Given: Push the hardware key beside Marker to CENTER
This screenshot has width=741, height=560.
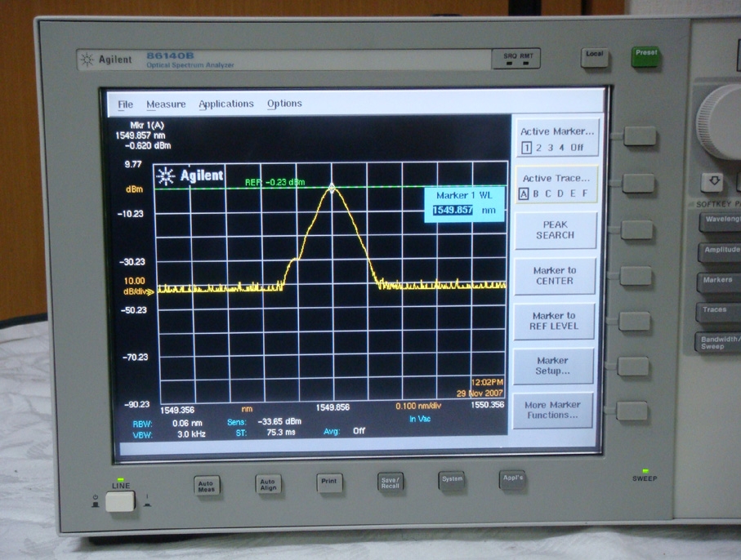Looking at the screenshot, I should pos(636,276).
